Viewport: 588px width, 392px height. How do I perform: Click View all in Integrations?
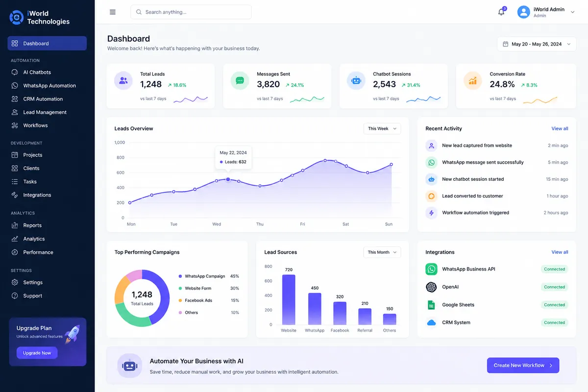(560, 252)
